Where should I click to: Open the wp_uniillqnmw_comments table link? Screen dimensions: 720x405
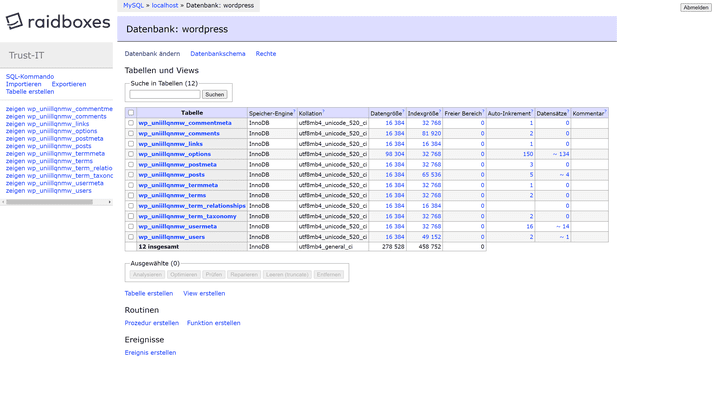click(179, 134)
